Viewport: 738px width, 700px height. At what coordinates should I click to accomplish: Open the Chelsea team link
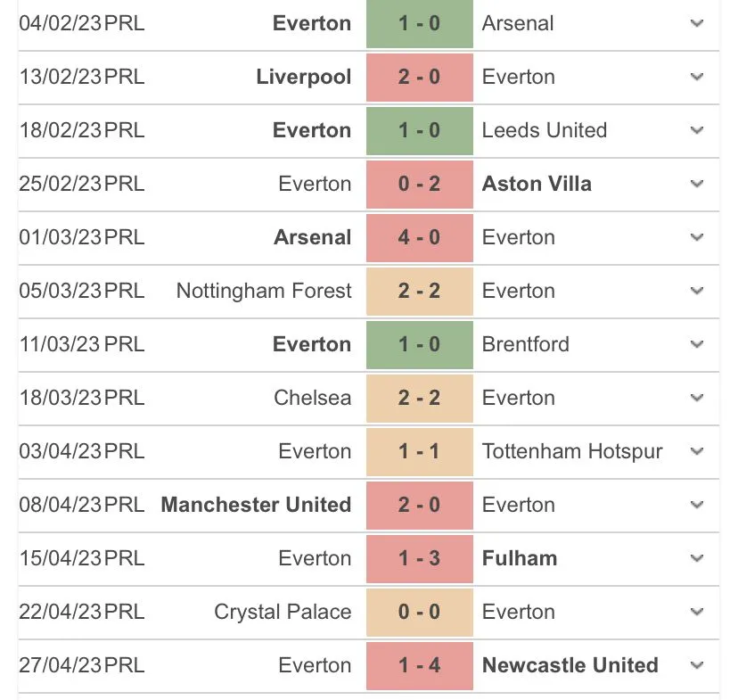(312, 398)
